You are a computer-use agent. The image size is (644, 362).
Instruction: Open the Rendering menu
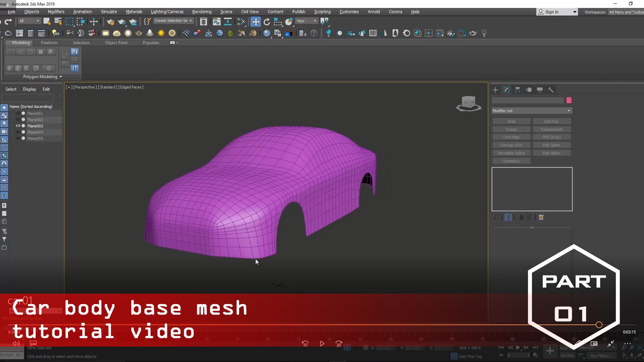click(202, 11)
